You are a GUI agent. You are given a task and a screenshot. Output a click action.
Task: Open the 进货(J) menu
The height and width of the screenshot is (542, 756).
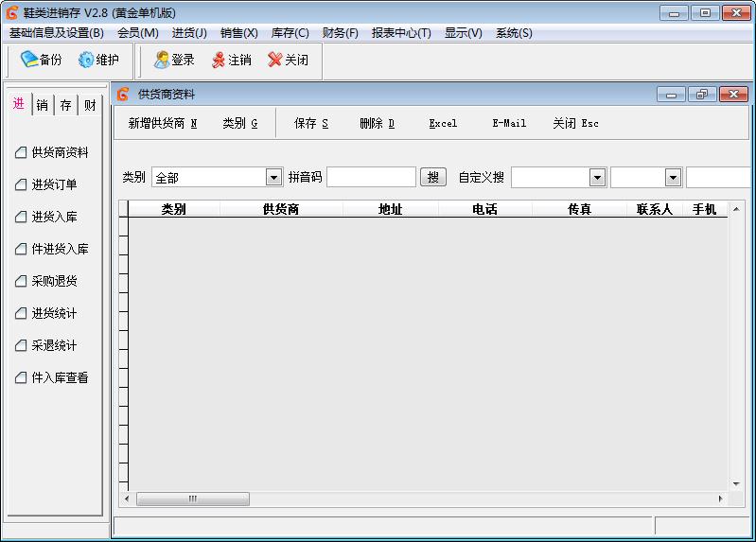coord(189,33)
